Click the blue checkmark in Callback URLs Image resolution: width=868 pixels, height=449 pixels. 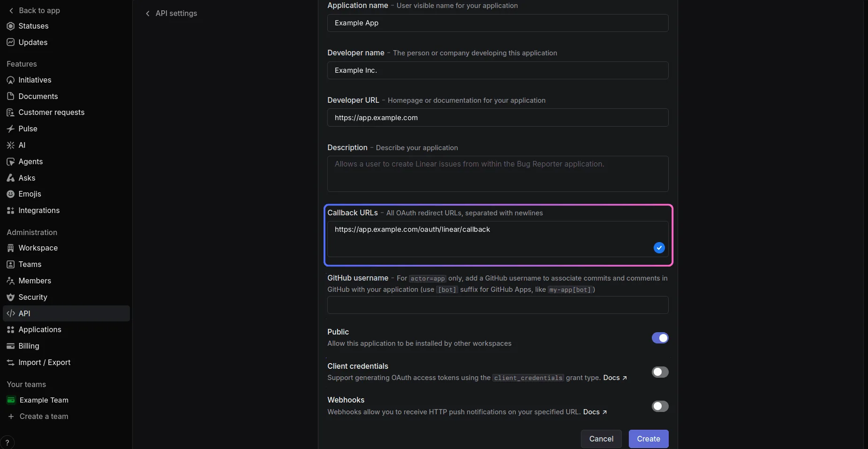click(x=659, y=248)
